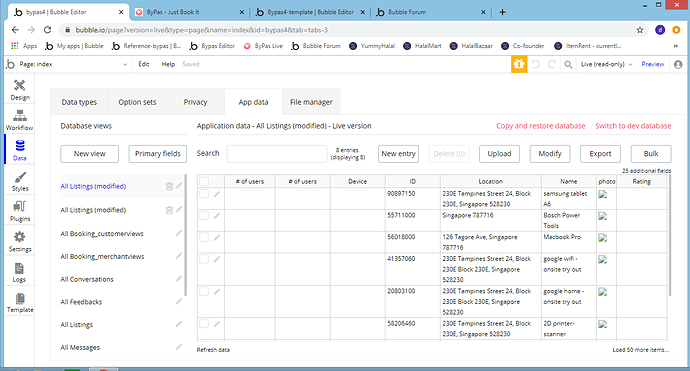Click the redo arrow icon
This screenshot has height=371, width=690.
[x=551, y=64]
